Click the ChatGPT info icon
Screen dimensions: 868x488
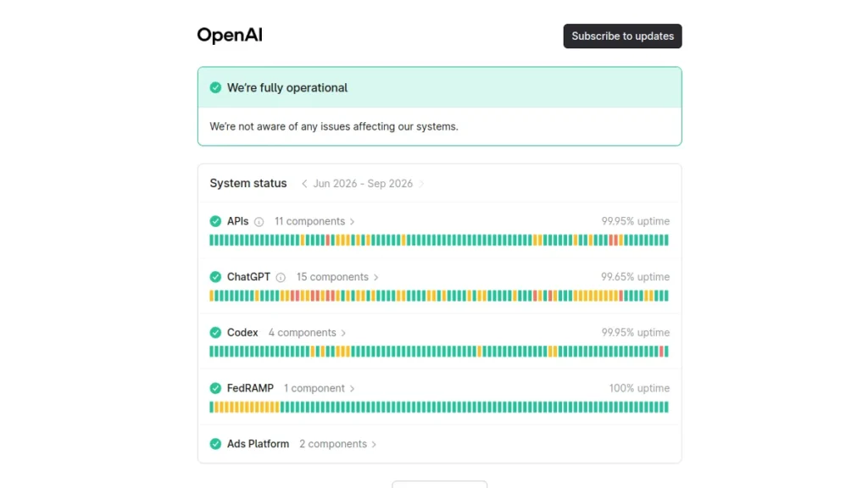(x=281, y=278)
